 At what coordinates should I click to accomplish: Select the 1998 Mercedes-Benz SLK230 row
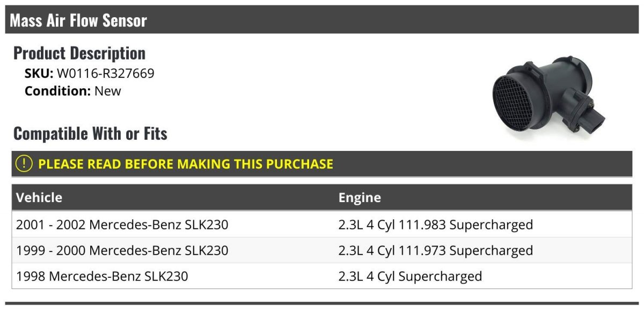(x=322, y=276)
